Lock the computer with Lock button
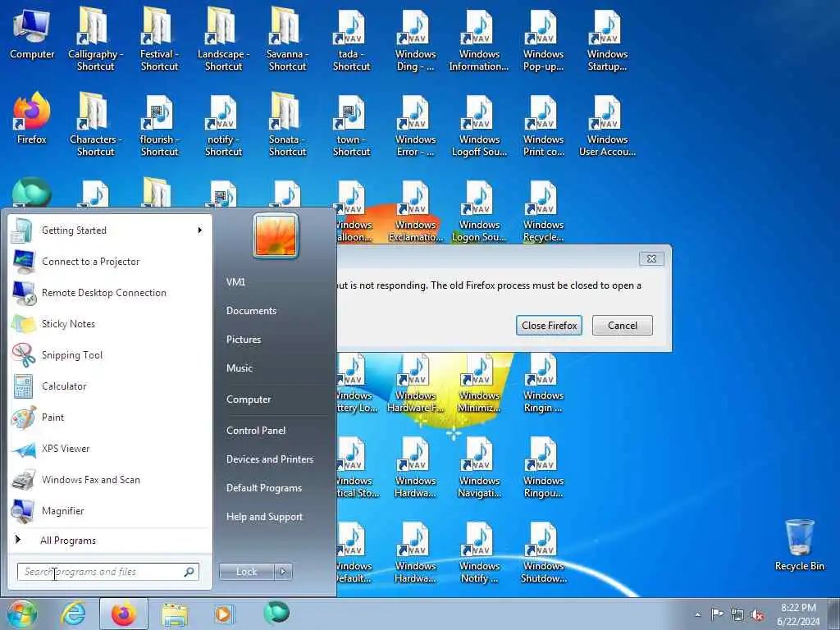This screenshot has height=630, width=840. pos(247,572)
